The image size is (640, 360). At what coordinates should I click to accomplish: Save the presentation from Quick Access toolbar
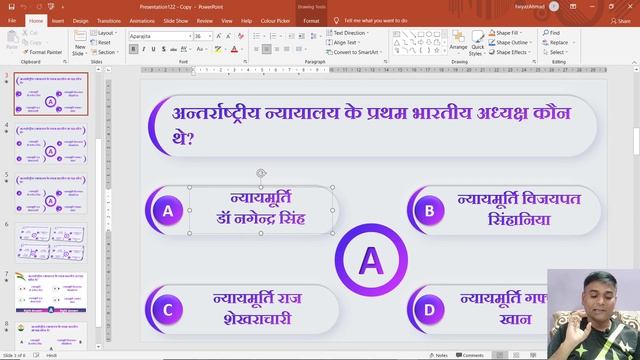point(11,7)
